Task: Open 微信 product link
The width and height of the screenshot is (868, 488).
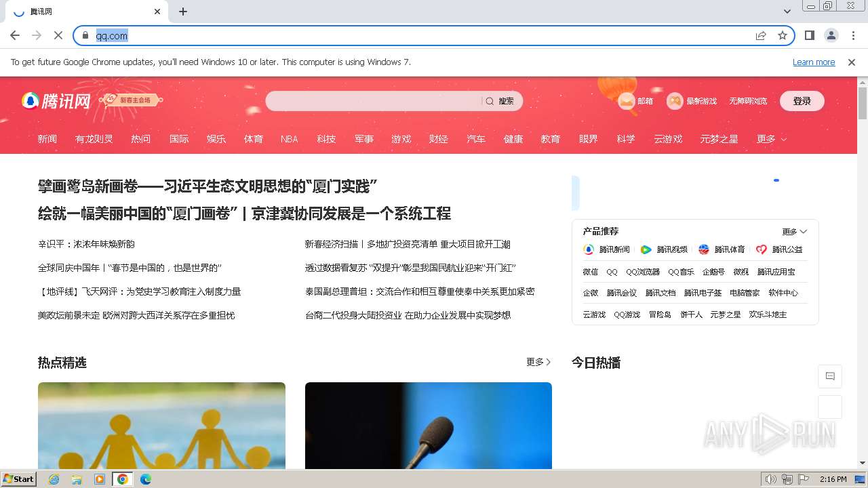Action: (x=591, y=272)
